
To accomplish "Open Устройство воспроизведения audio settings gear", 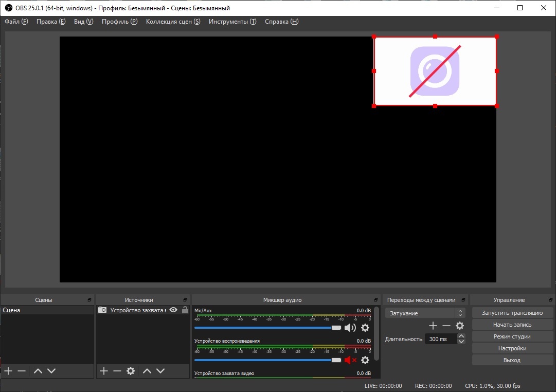I will coord(365,361).
